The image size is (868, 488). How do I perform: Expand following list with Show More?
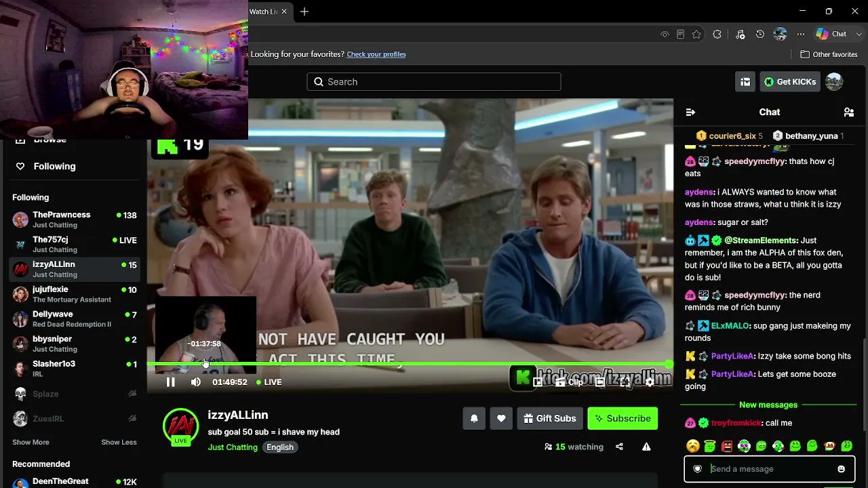coord(31,443)
